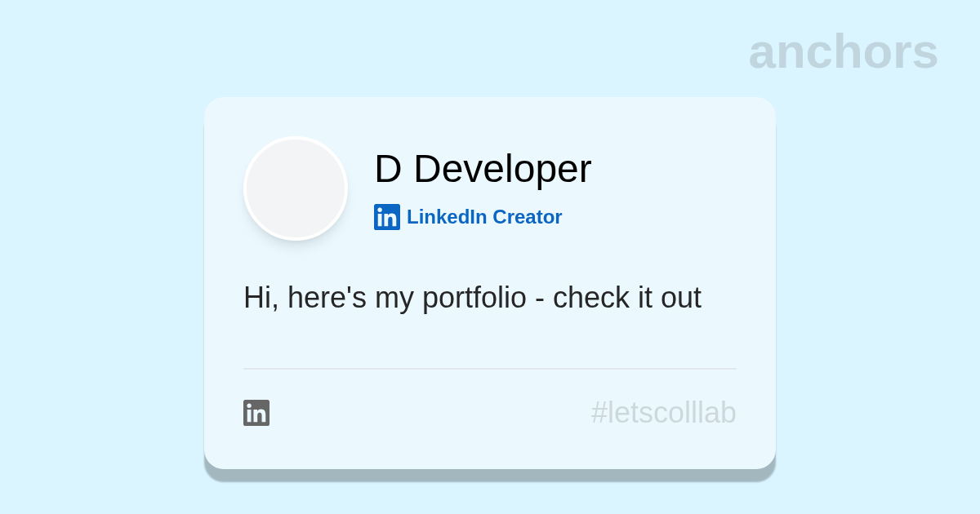Click the word "Hi" starting the bio
Image resolution: width=980 pixels, height=514 pixels.
tap(256, 298)
